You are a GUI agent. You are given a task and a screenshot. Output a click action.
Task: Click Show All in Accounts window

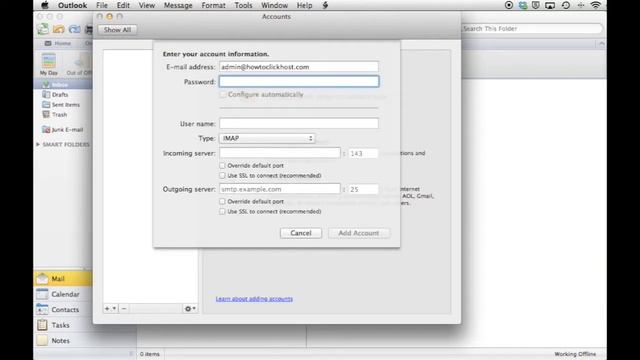[x=117, y=30]
